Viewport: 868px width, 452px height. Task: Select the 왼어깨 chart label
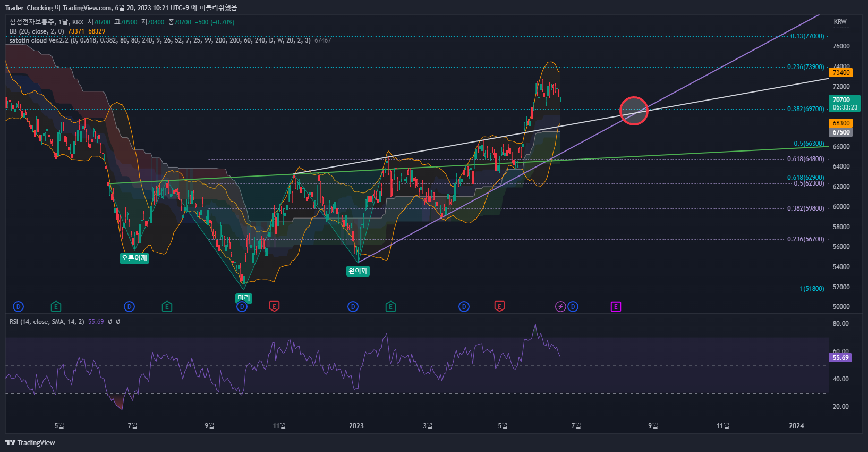coord(358,271)
